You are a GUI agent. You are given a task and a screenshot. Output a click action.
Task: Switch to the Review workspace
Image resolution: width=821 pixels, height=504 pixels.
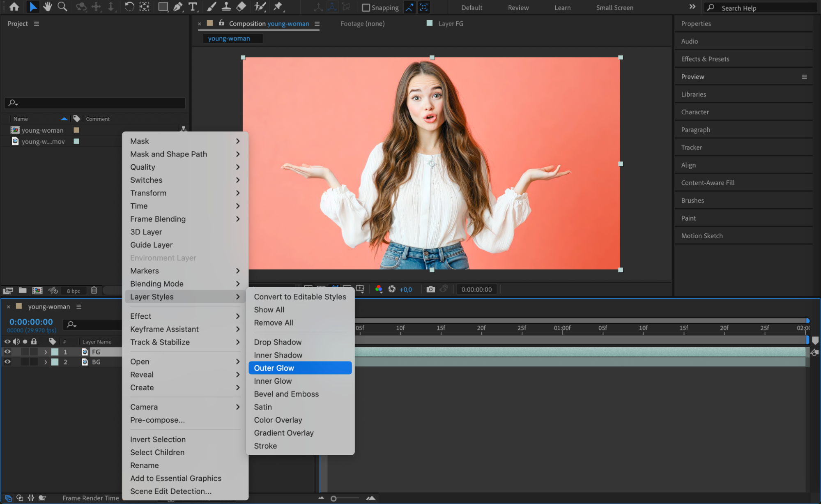(x=518, y=8)
